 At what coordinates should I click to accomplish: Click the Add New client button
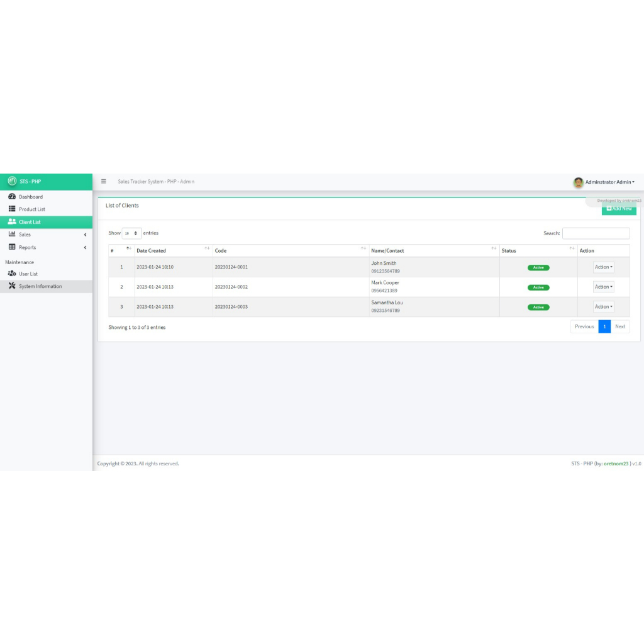pyautogui.click(x=619, y=209)
